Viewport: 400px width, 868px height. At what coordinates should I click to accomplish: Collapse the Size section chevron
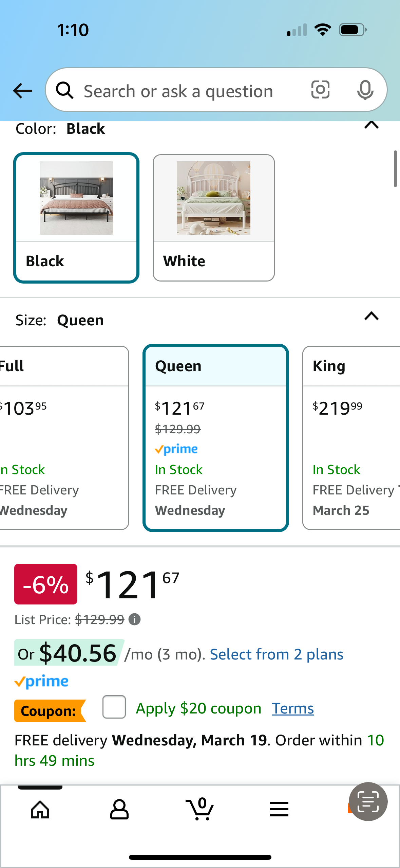(372, 316)
